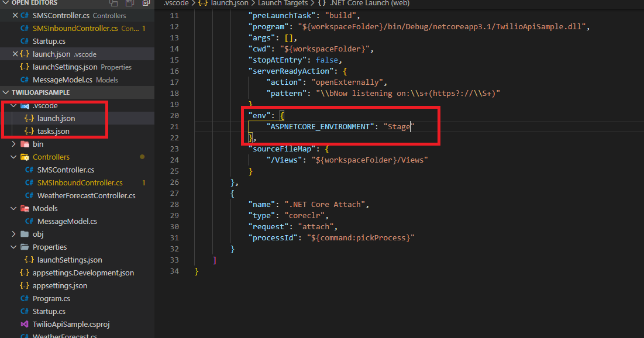The width and height of the screenshot is (644, 338).
Task: Click the modified indicator dot on Controllers folder
Action: [x=142, y=157]
